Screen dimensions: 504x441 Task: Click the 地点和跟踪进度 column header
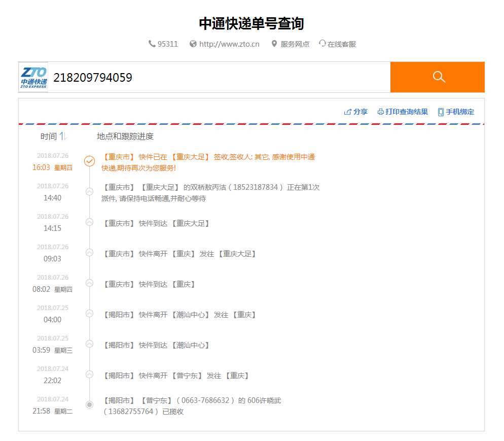pos(125,137)
